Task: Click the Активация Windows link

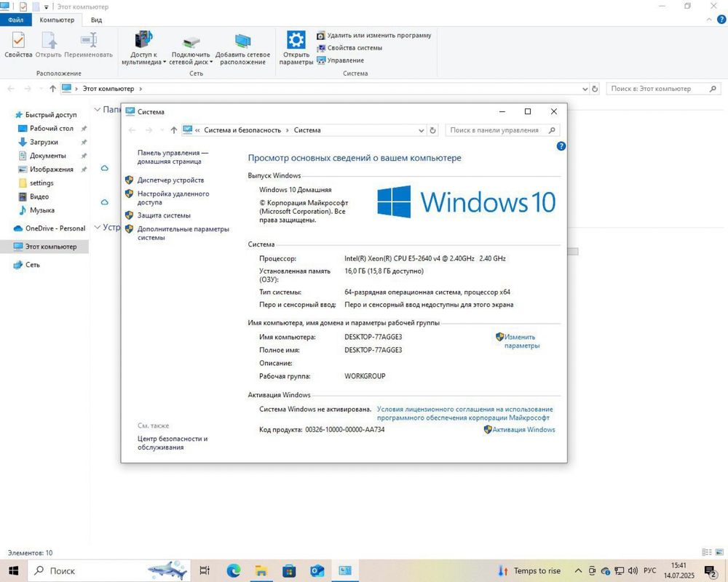Action: click(523, 430)
